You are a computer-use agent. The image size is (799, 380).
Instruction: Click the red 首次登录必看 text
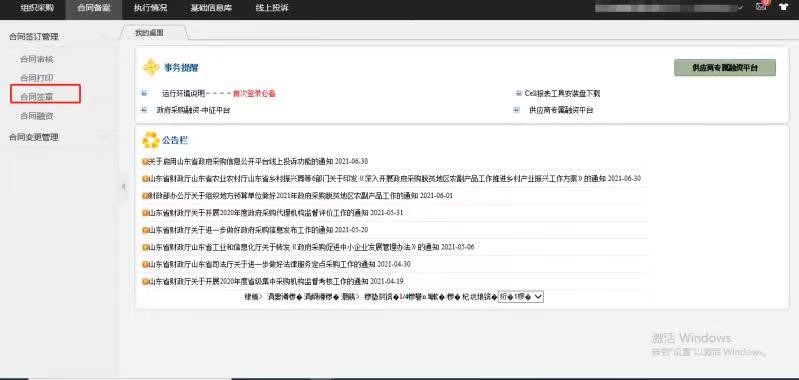click(x=254, y=93)
